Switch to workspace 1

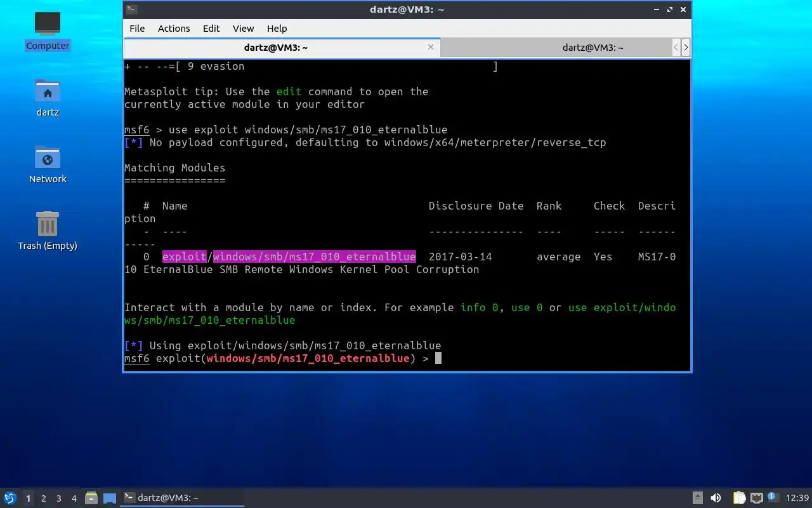pyautogui.click(x=28, y=498)
